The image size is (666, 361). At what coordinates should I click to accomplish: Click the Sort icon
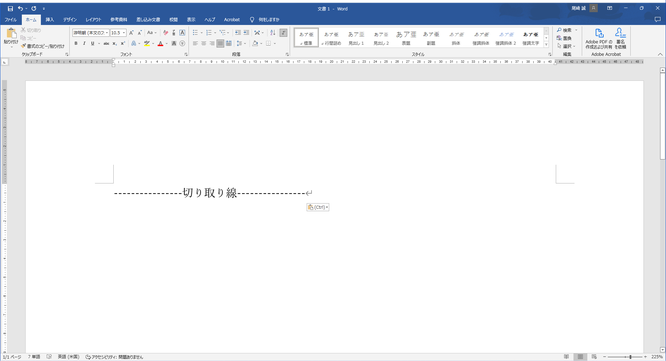[273, 33]
